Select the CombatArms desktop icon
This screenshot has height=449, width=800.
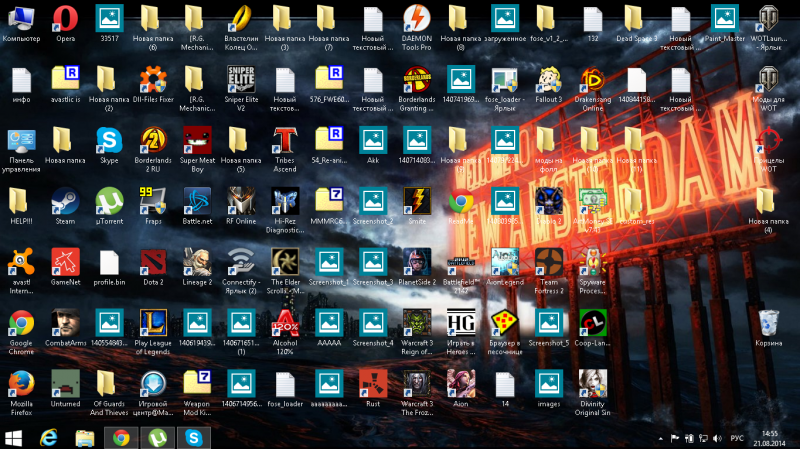65,323
